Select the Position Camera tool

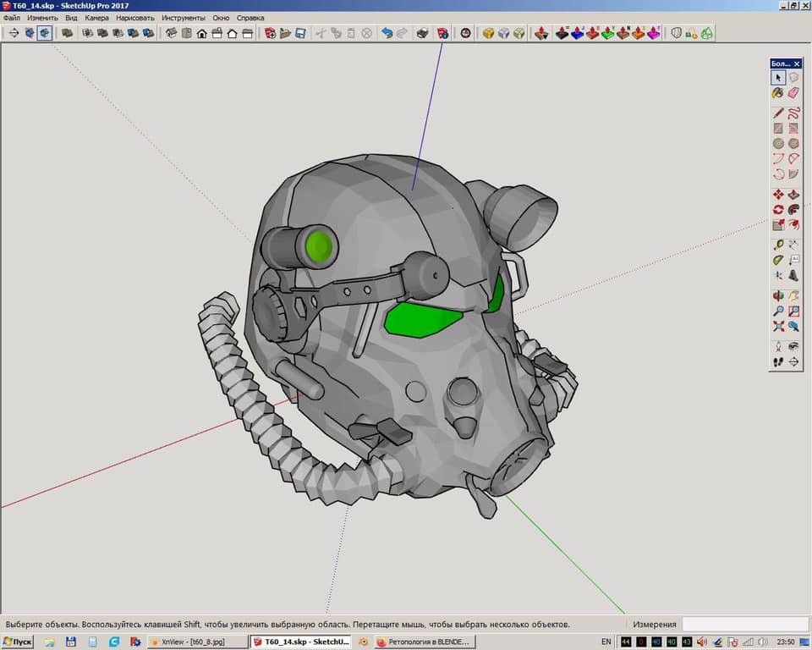tap(778, 346)
